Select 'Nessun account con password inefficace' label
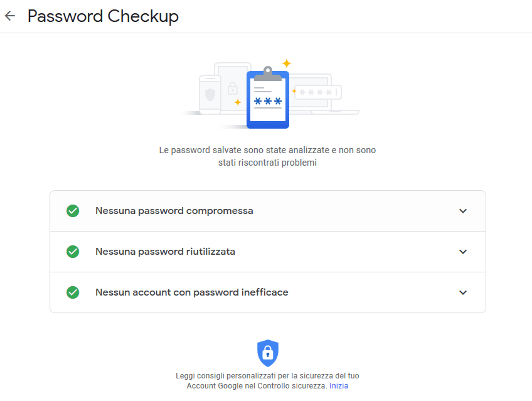Screen dimensions: 532x401 pyautogui.click(x=192, y=292)
